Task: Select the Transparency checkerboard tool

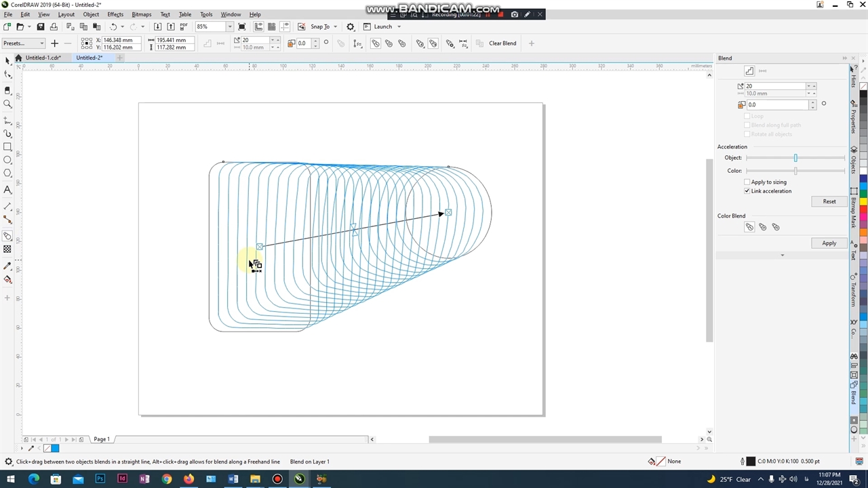Action: tap(7, 249)
